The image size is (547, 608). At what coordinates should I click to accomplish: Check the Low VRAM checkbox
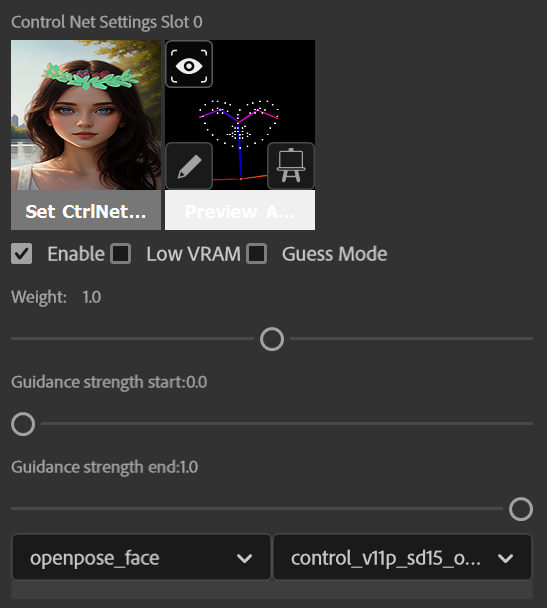point(121,254)
